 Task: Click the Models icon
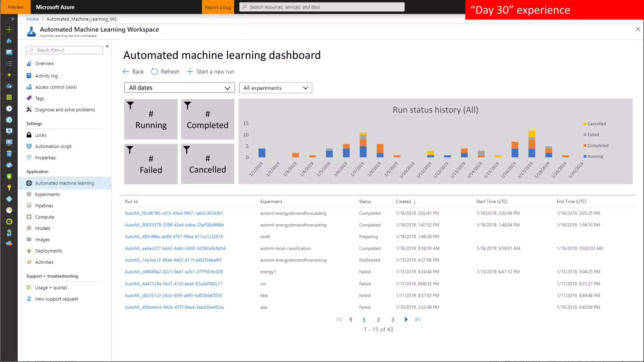tap(29, 228)
